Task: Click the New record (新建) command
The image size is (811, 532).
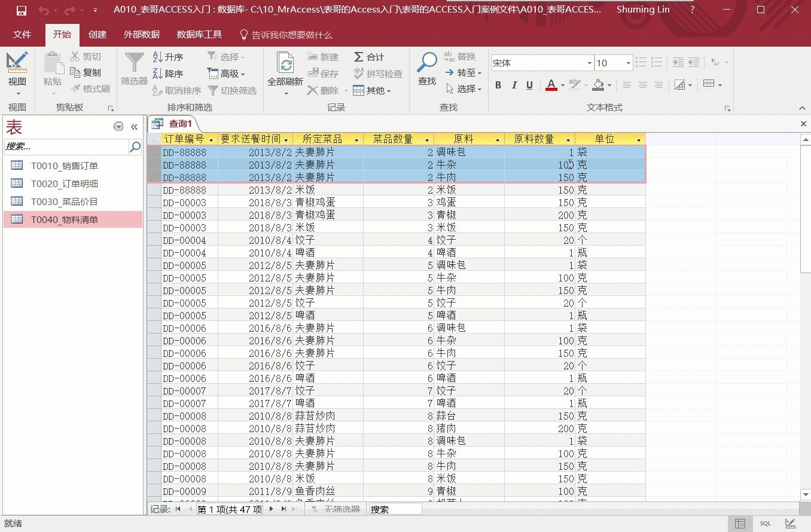Action: [323, 57]
